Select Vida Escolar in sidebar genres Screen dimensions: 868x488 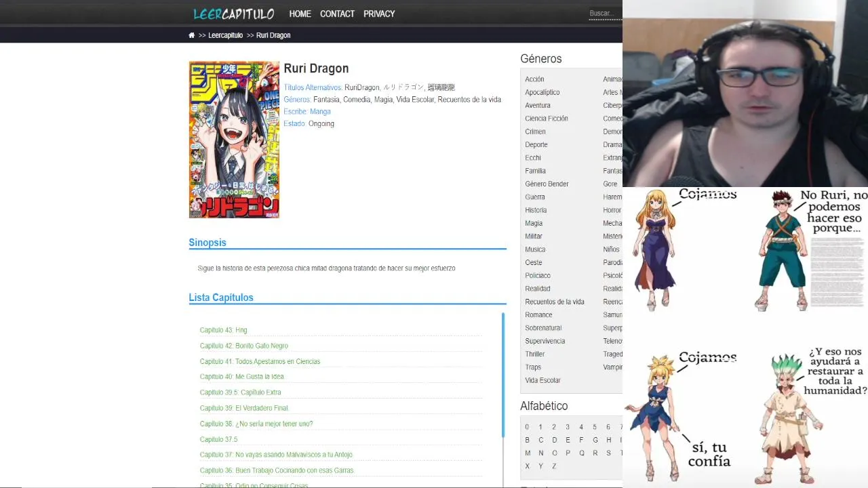542,380
